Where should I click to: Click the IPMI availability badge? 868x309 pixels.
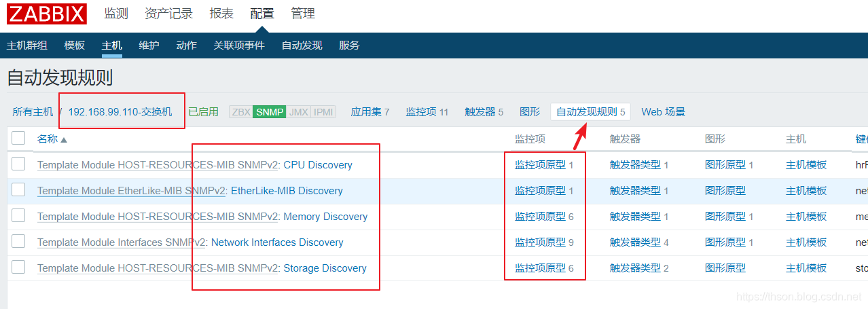(x=323, y=112)
